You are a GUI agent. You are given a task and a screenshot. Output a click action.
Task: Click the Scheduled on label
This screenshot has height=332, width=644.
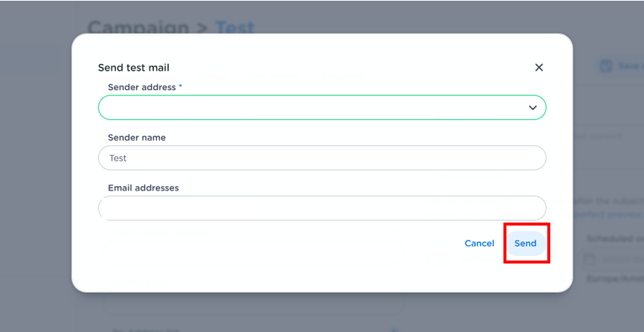(x=615, y=239)
